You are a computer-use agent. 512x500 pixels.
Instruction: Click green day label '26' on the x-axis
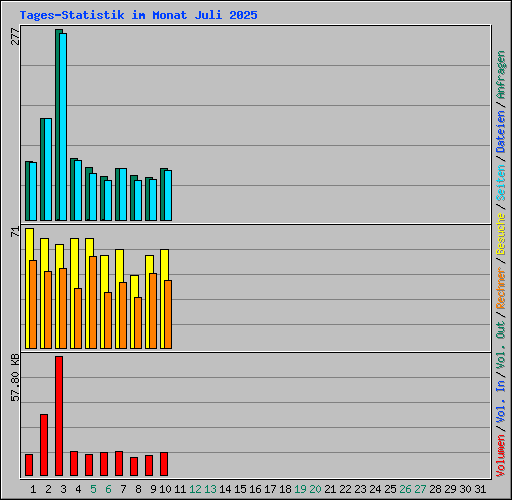405,489
